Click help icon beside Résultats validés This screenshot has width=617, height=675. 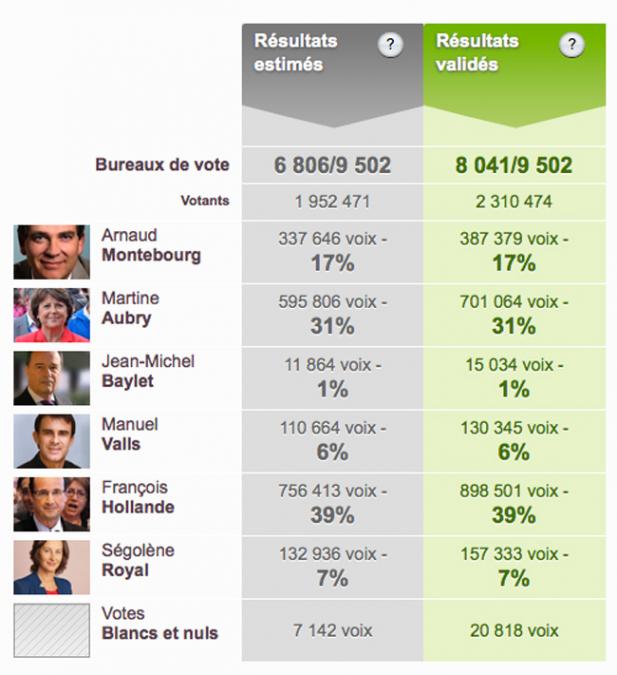(571, 44)
